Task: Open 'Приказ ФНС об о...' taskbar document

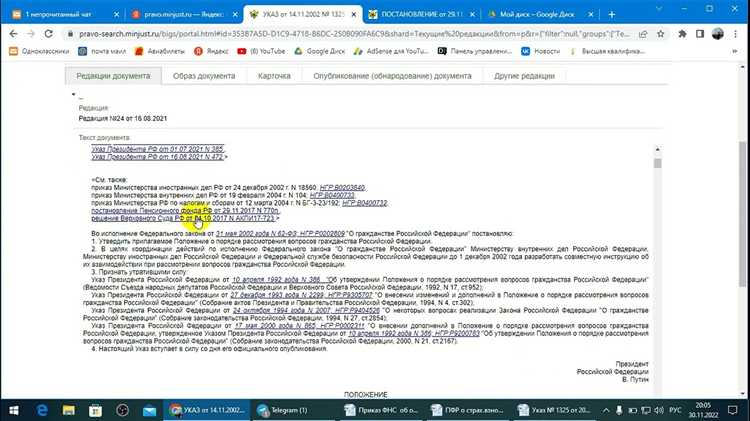Action: point(382,410)
